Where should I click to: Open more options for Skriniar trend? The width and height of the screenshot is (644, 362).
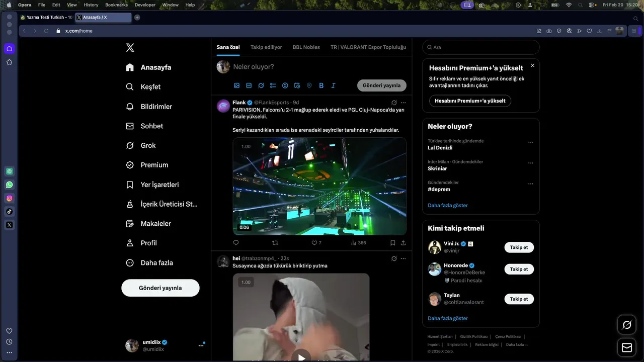pos(530,163)
